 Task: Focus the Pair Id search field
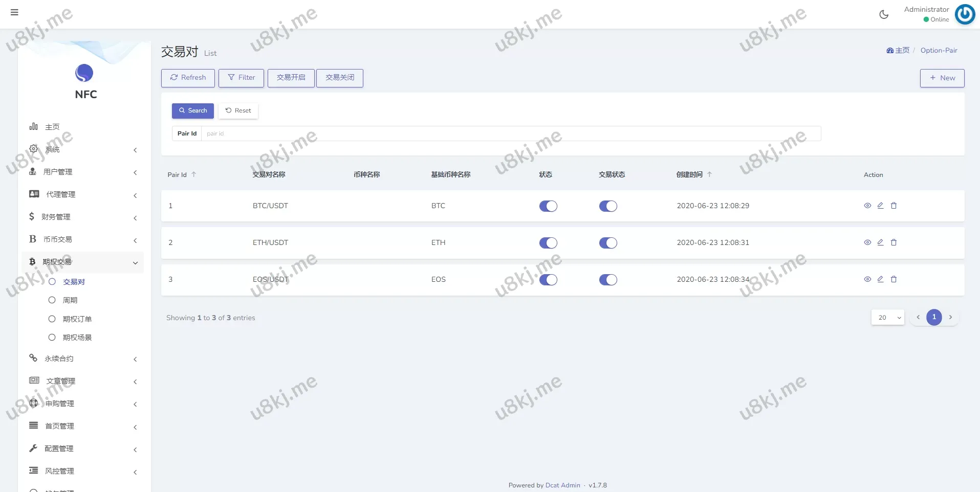click(510, 133)
